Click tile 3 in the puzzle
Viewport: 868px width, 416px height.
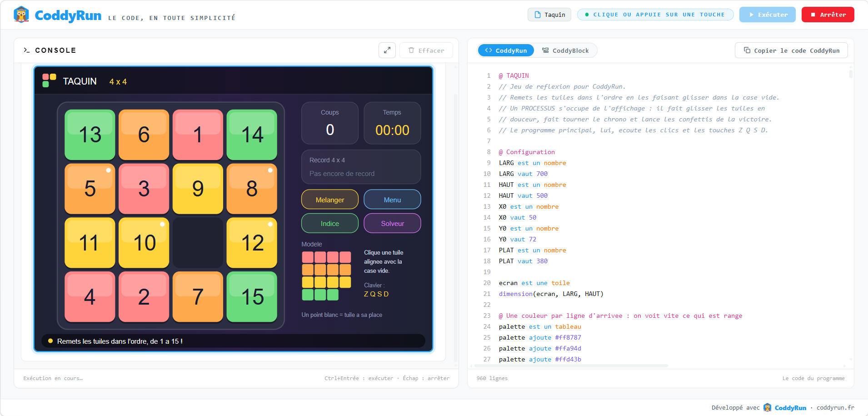pyautogui.click(x=144, y=189)
